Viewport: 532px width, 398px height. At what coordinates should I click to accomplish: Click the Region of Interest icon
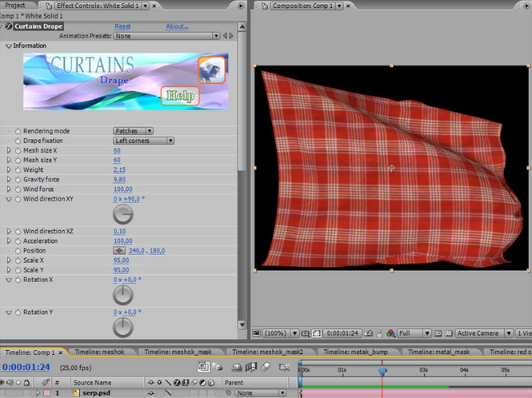[x=438, y=333]
